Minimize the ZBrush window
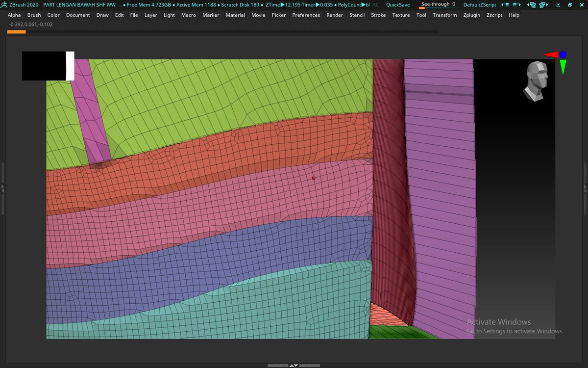The image size is (588, 368). click(x=558, y=5)
